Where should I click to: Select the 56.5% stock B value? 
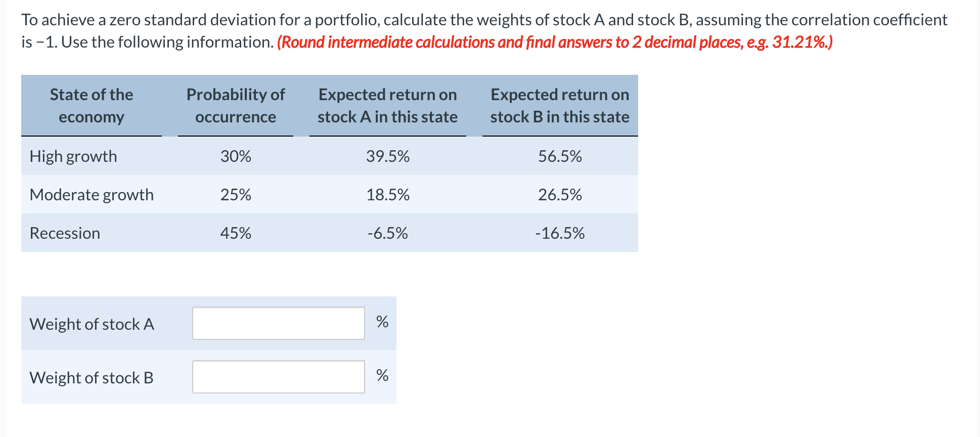point(559,156)
